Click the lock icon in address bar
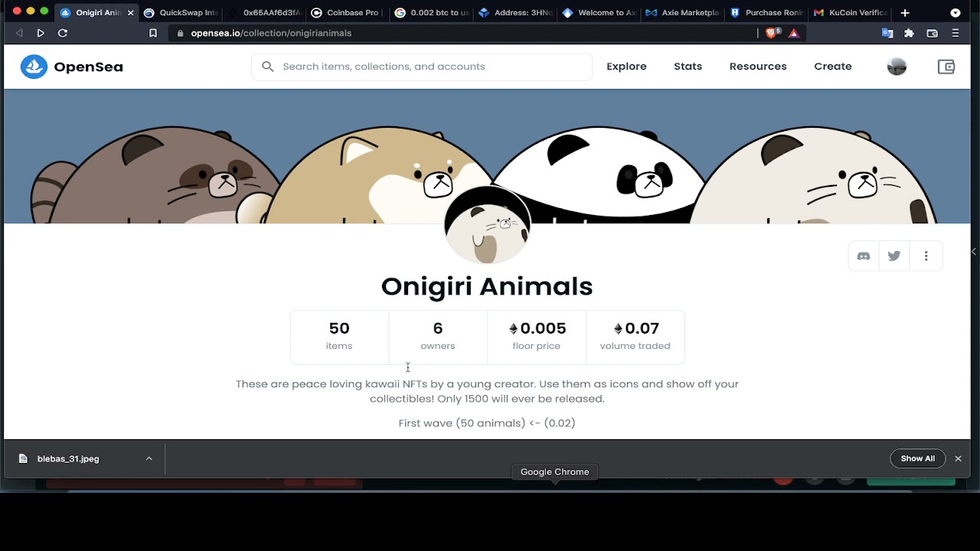This screenshot has height=551, width=980. click(x=181, y=33)
